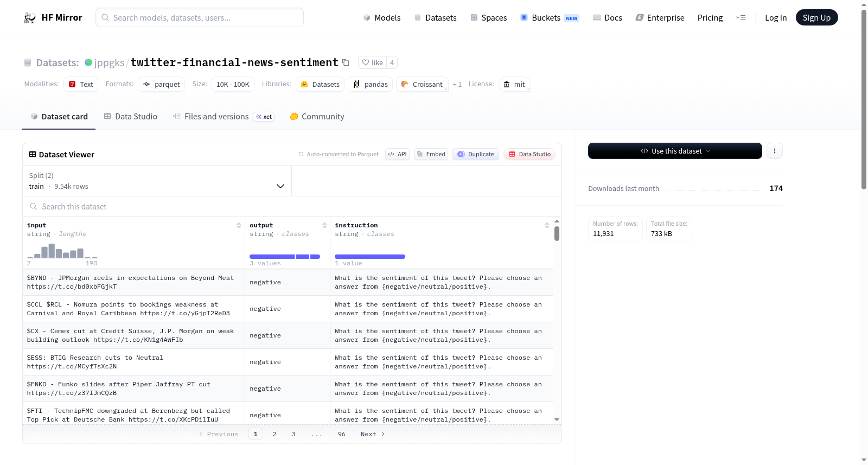The height and width of the screenshot is (465, 868).
Task: Click the Dataset Viewer table icon
Action: point(33,154)
